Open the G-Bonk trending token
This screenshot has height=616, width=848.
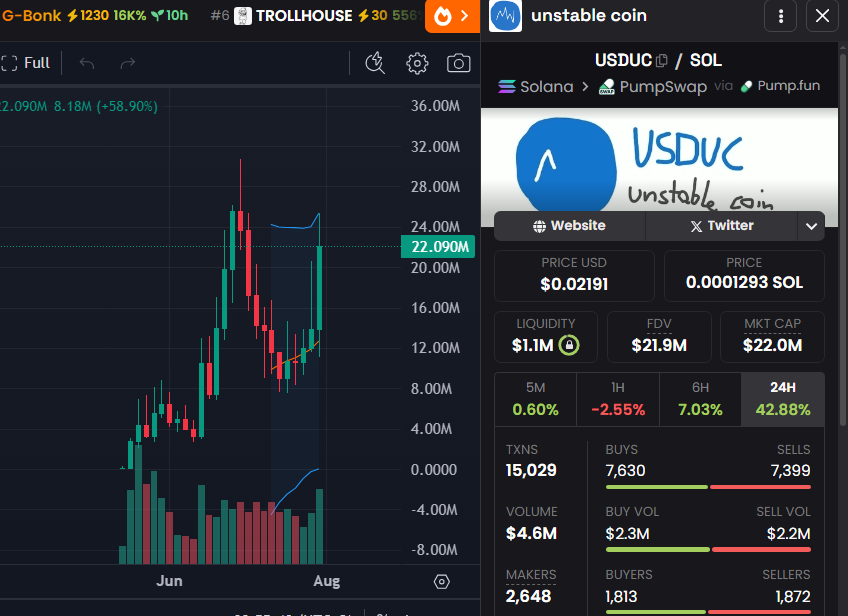coord(94,15)
